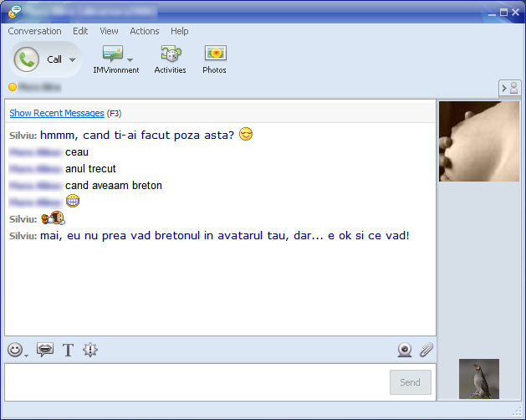Expand the IMVironment dropdown arrow
Screen dimensions: 526x420
(130, 59)
